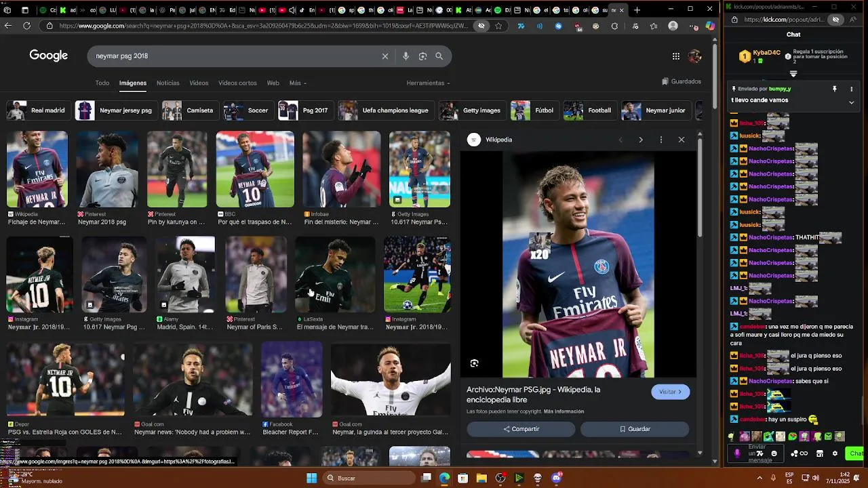868x488 pixels.
Task: Open Kick shop icon in chat bar
Action: 819,453
